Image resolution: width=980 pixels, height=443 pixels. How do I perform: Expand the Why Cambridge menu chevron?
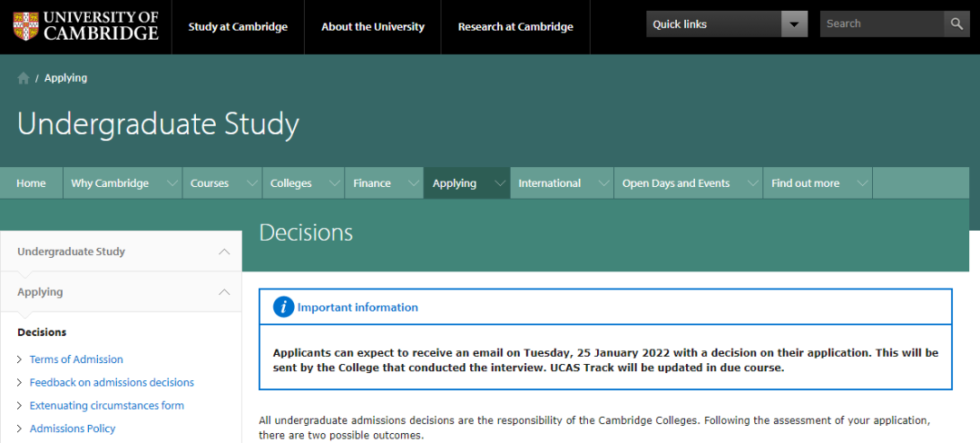pos(171,183)
